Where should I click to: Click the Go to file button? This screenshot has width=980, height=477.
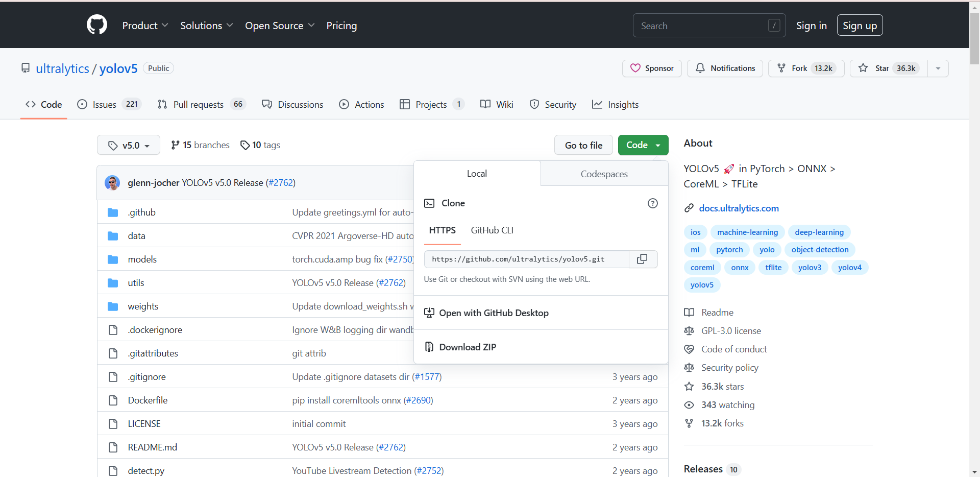tap(583, 145)
